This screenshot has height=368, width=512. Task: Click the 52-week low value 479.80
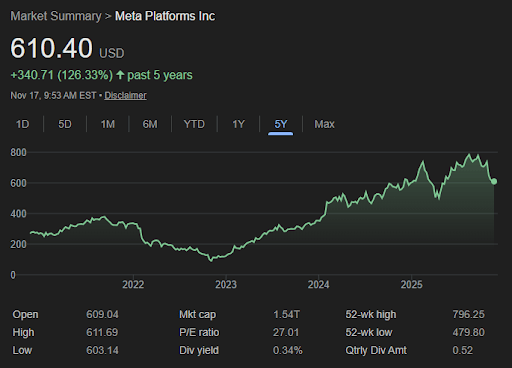coord(469,332)
